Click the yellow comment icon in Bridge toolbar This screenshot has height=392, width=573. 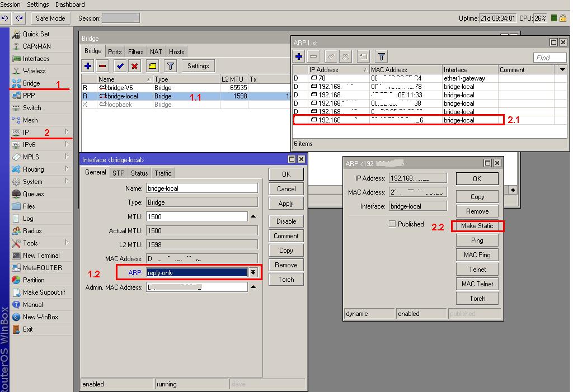[x=152, y=66]
